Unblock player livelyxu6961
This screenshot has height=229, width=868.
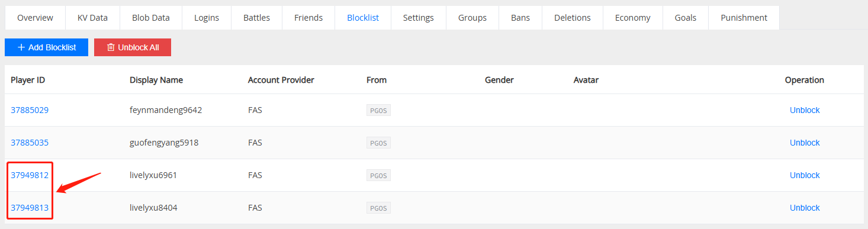(x=805, y=175)
